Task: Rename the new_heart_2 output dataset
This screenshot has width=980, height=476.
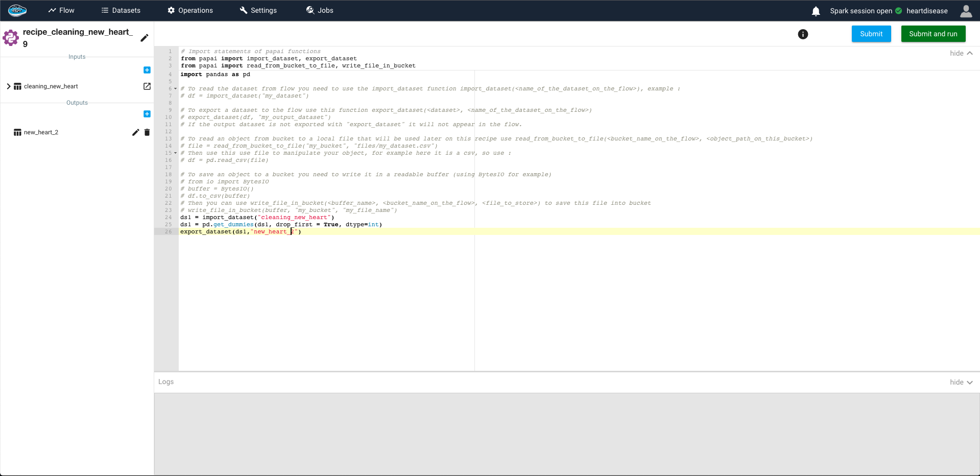Action: pyautogui.click(x=135, y=132)
